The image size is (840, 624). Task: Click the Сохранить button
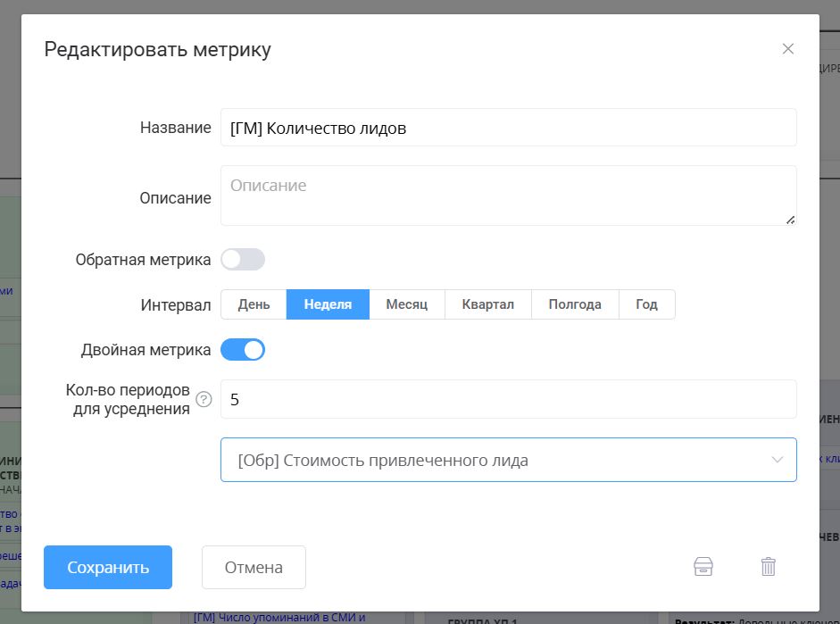[x=107, y=566]
